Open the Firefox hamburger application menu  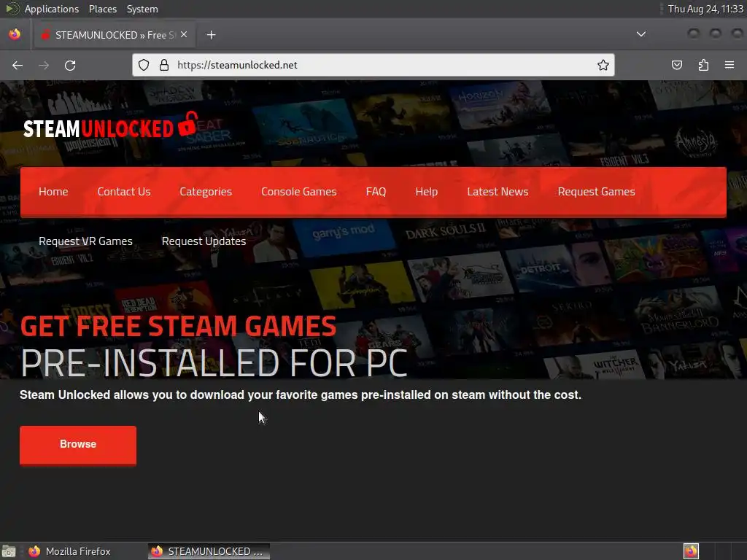[729, 65]
